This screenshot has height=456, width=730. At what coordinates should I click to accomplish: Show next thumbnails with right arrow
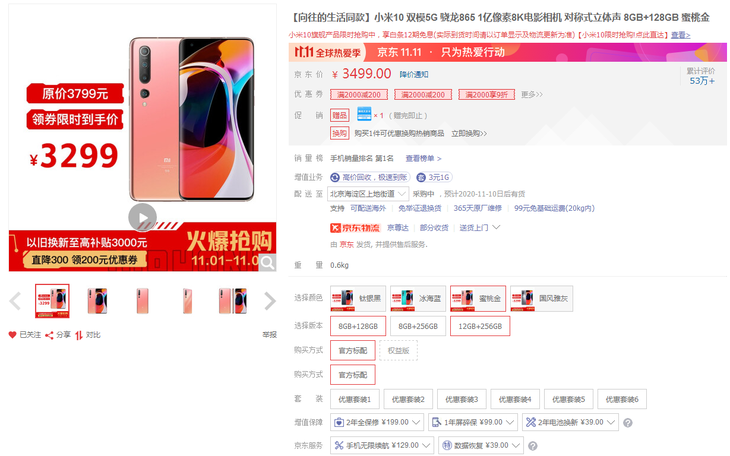coord(270,301)
